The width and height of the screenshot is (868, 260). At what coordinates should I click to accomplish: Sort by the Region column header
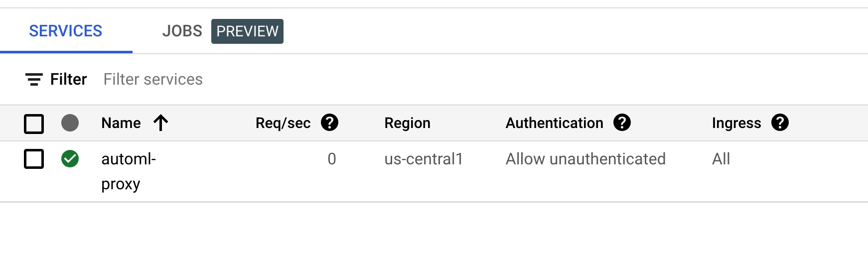(x=407, y=123)
